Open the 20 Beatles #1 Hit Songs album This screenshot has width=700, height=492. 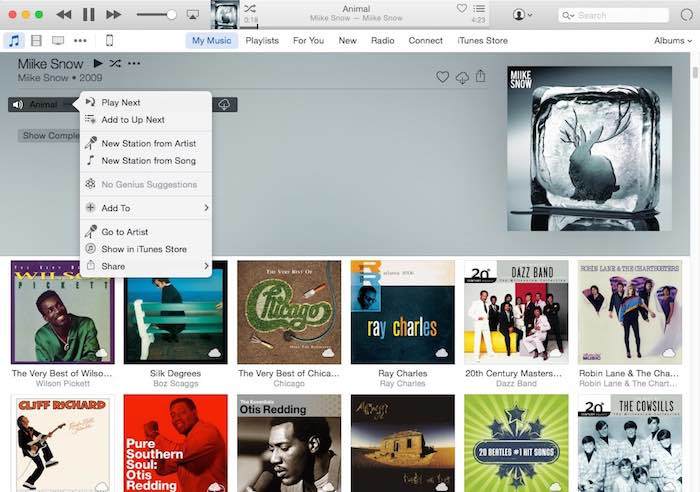point(516,443)
